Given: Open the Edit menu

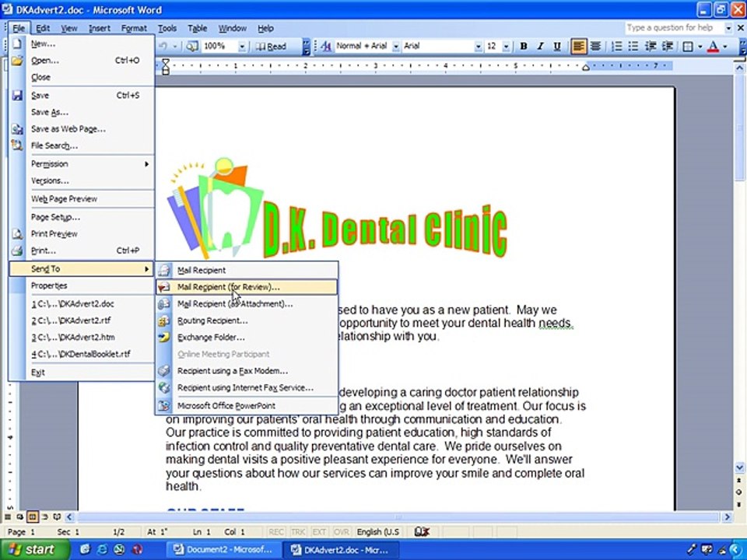Looking at the screenshot, I should 43,28.
